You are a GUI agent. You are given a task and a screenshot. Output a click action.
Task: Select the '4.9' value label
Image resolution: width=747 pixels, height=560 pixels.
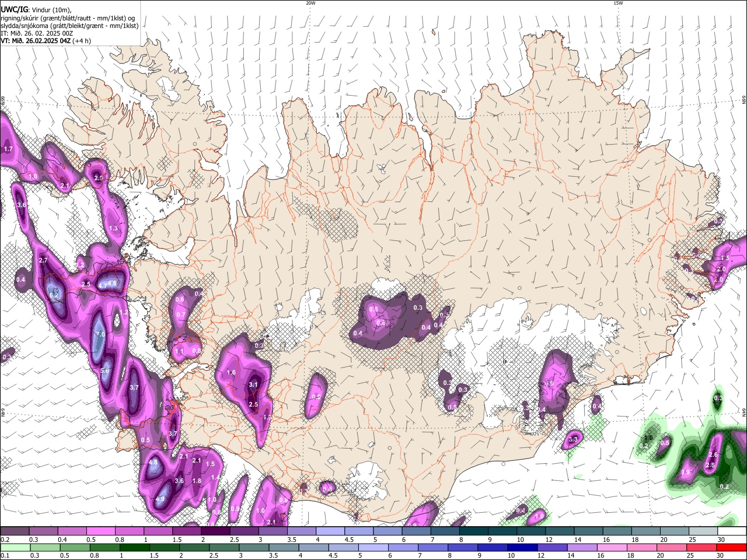160,499
